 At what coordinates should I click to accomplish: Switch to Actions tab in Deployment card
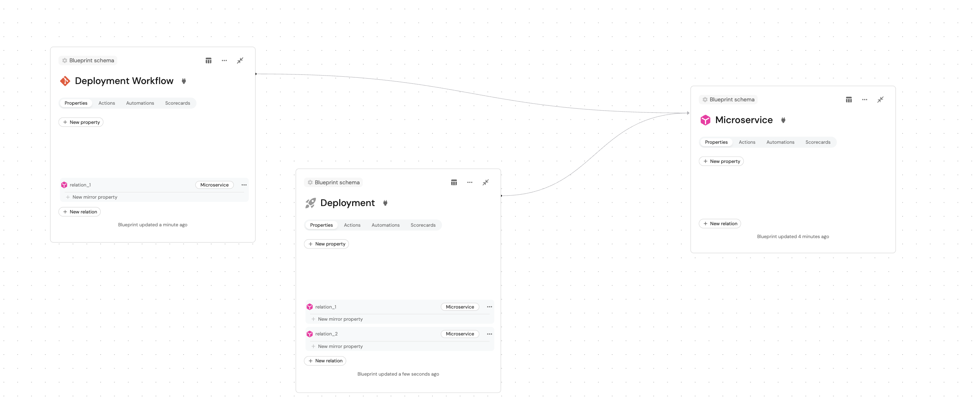[x=352, y=225]
